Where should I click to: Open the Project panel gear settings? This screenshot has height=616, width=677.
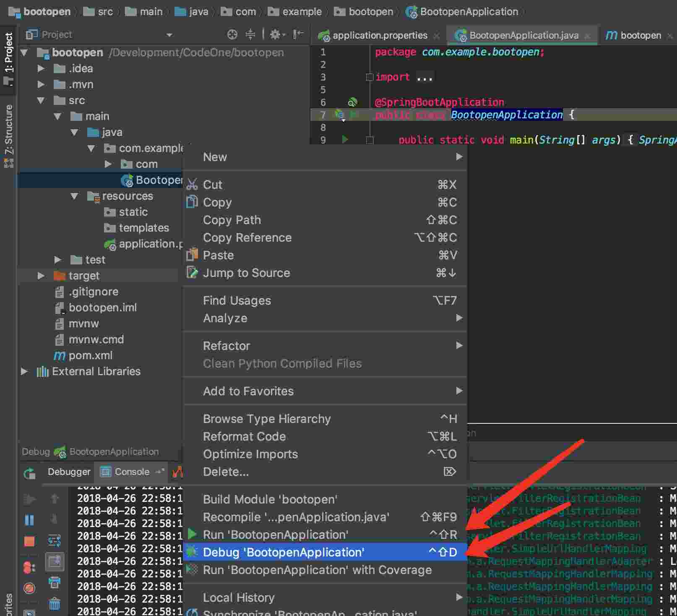coord(277,34)
